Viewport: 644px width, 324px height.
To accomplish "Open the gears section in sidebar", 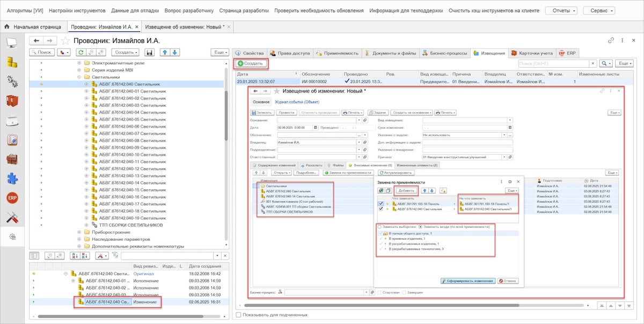I will [12, 81].
